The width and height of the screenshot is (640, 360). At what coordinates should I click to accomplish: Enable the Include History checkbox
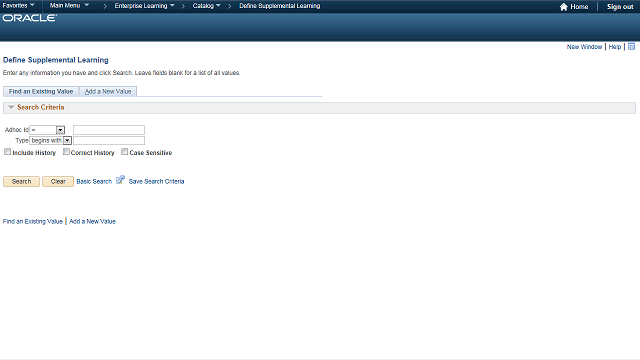[7, 152]
